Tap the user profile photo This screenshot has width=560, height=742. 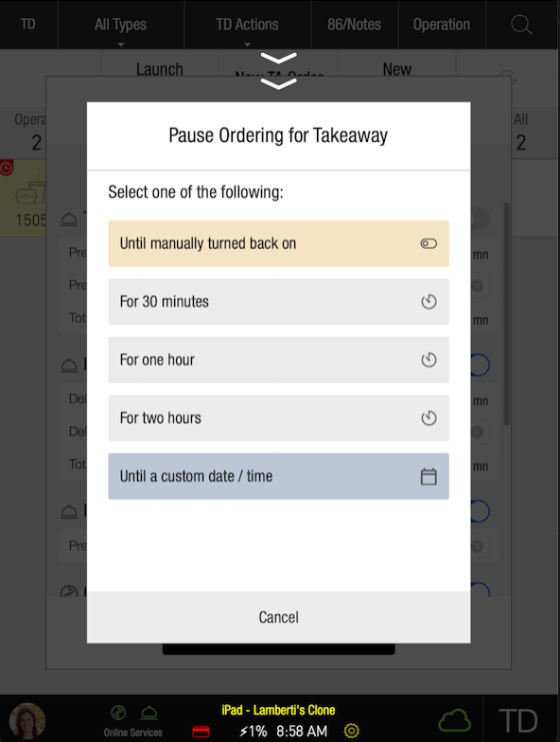click(27, 721)
